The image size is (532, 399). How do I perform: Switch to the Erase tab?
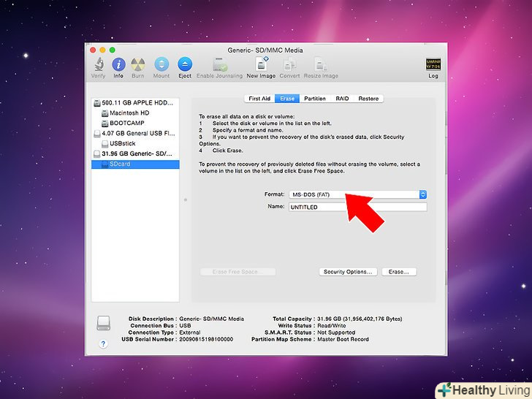coord(287,99)
